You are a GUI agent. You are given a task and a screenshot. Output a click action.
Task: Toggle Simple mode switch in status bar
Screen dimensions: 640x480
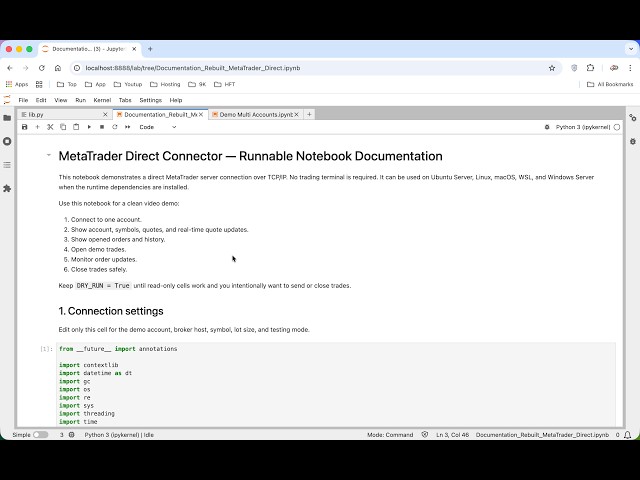click(40, 435)
